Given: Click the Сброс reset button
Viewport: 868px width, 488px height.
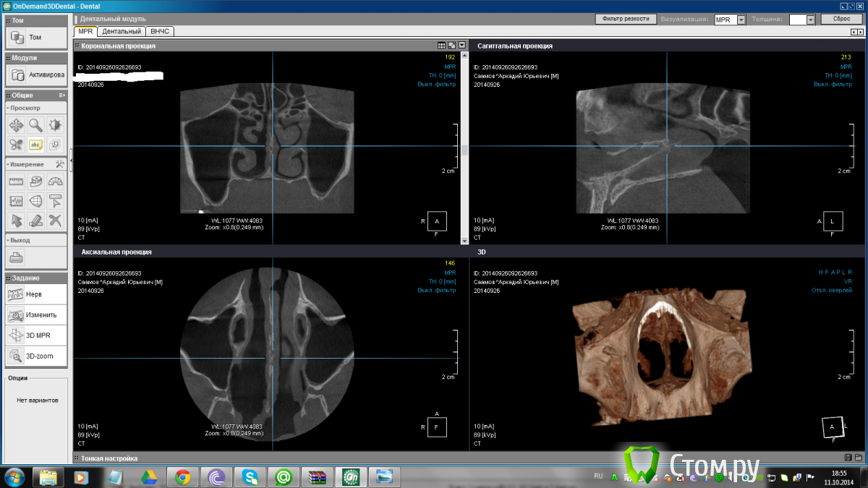Looking at the screenshot, I should pyautogui.click(x=841, y=19).
